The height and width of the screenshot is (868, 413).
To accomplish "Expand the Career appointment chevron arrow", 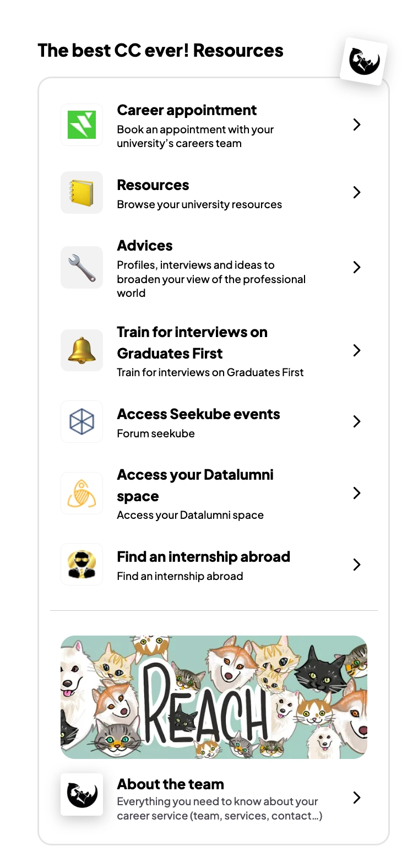I will (x=357, y=124).
